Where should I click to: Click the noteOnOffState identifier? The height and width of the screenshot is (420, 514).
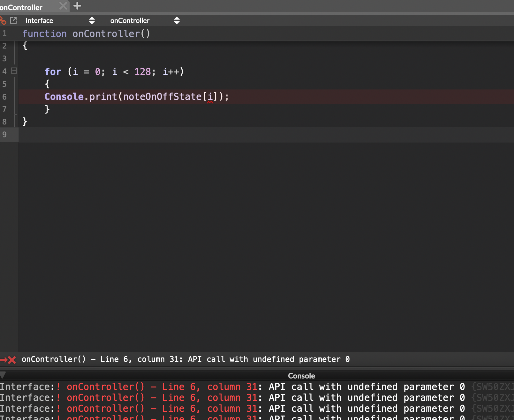tap(162, 96)
